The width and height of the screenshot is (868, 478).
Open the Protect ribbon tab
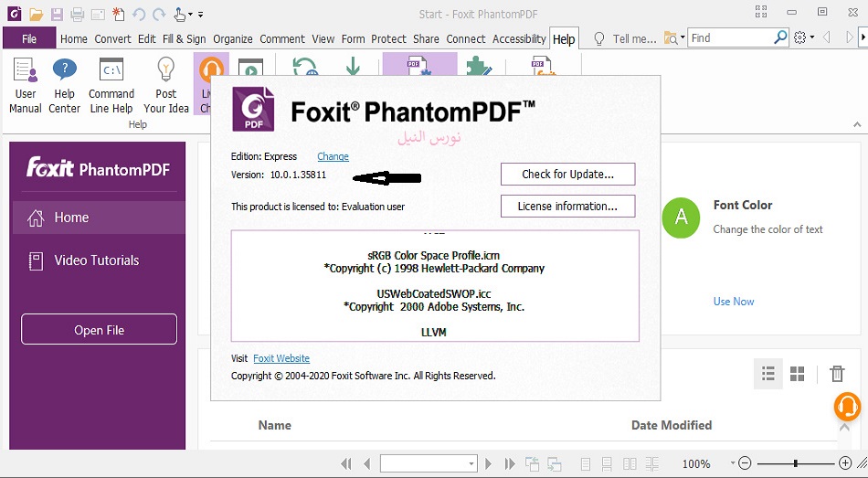(x=388, y=39)
